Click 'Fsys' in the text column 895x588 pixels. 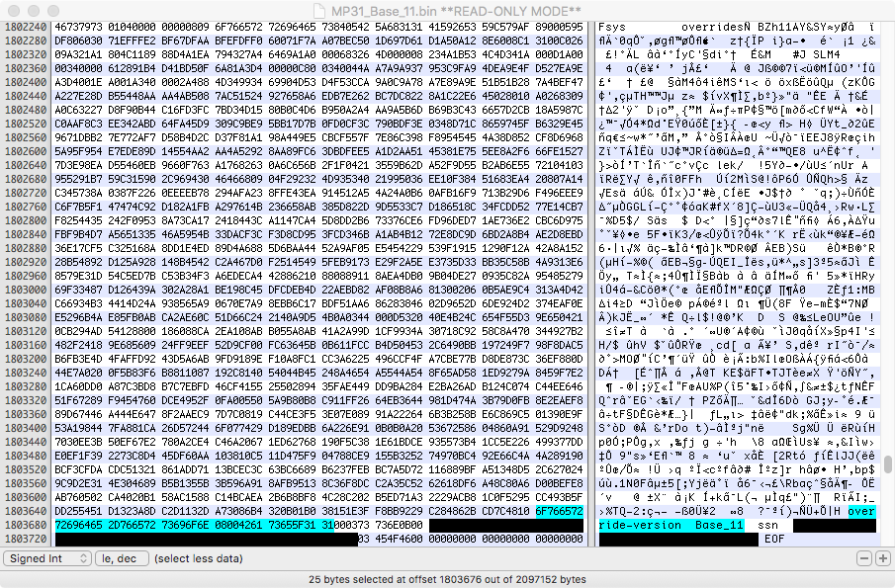click(612, 27)
